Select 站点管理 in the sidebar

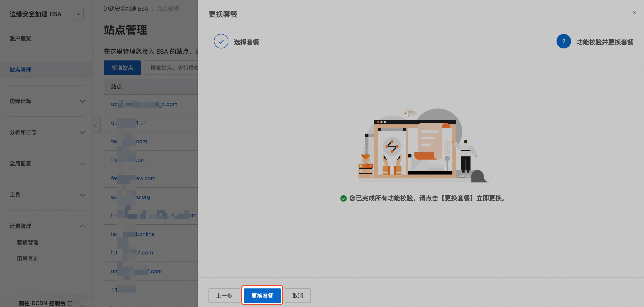point(20,70)
